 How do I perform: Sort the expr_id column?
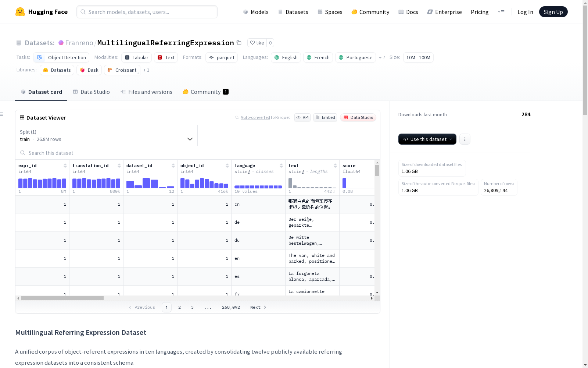pyautogui.click(x=65, y=166)
